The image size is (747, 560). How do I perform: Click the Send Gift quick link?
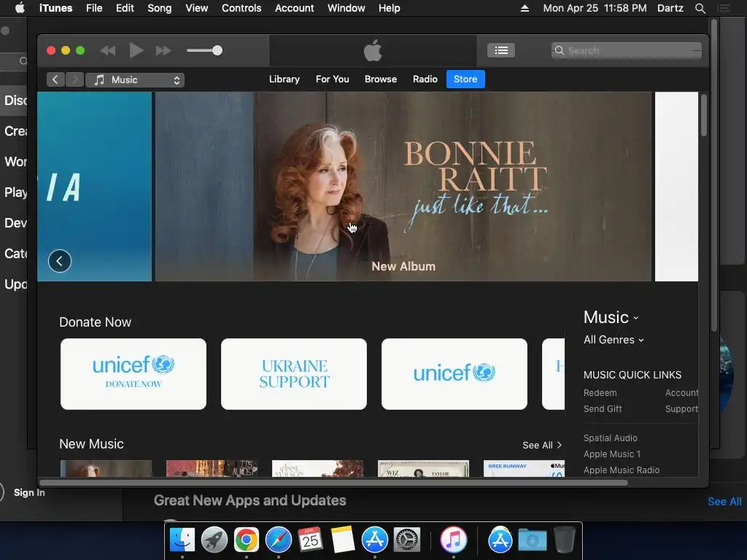pyautogui.click(x=603, y=408)
